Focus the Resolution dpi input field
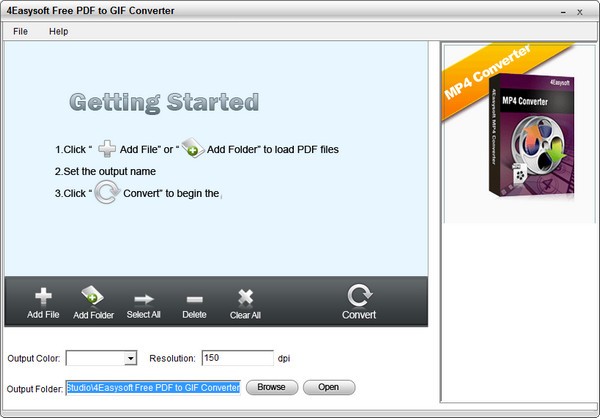Image resolution: width=600 pixels, height=418 pixels. pos(237,358)
